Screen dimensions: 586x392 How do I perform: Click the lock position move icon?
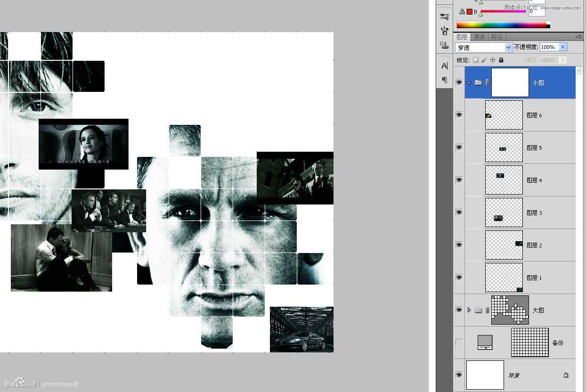[492, 60]
